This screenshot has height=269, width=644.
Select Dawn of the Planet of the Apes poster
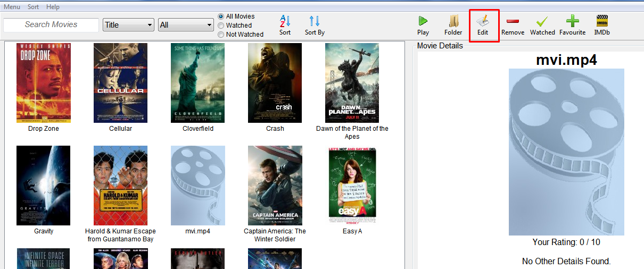tap(352, 83)
